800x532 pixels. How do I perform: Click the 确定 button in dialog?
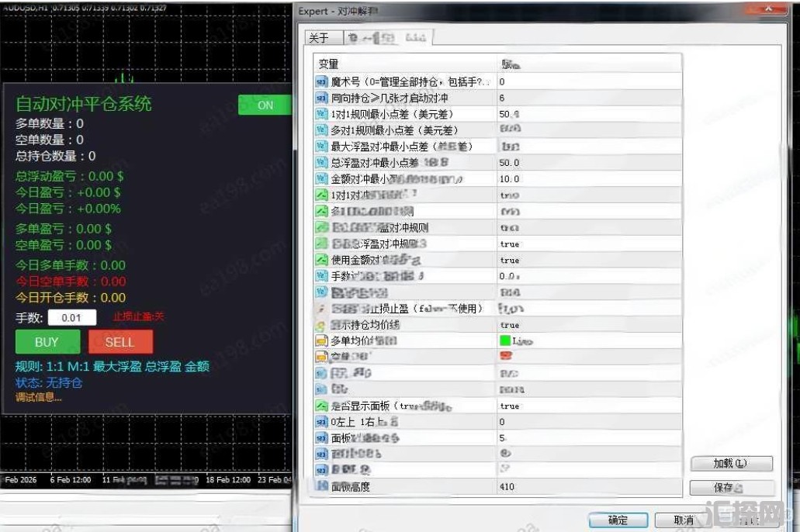pyautogui.click(x=618, y=520)
